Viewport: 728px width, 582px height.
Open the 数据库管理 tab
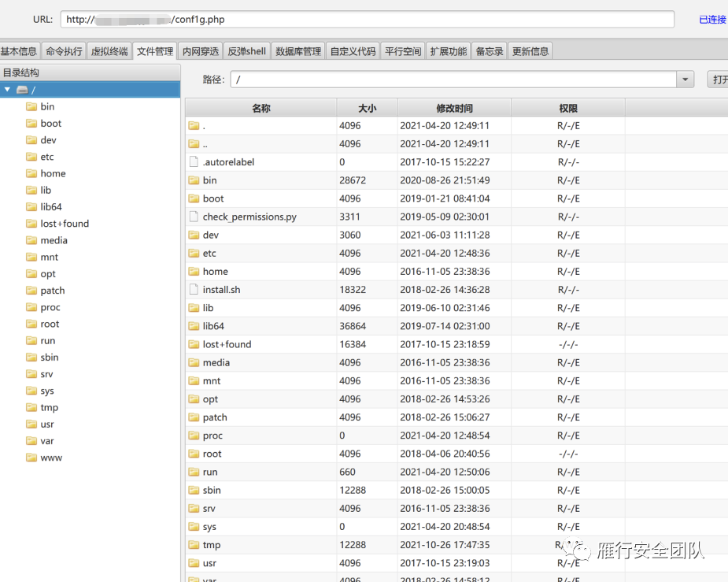click(x=298, y=51)
